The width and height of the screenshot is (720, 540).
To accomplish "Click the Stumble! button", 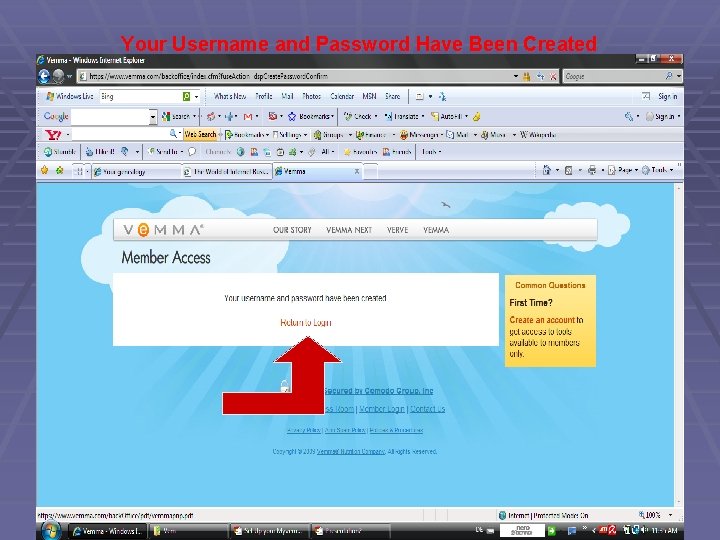I will [60, 152].
